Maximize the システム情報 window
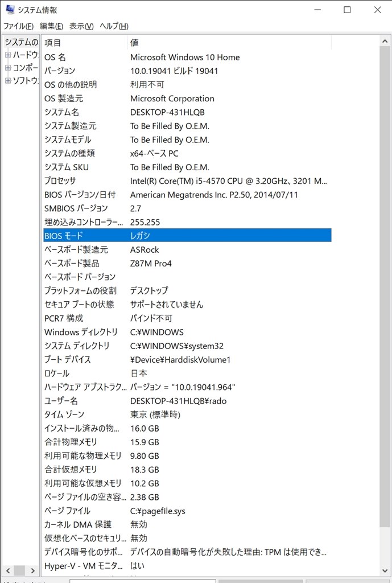 pos(347,10)
